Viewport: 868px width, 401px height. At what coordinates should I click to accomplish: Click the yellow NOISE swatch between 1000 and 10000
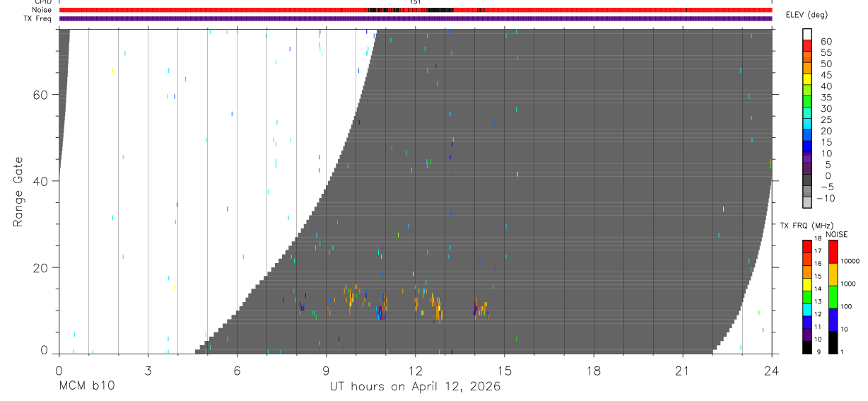click(833, 274)
